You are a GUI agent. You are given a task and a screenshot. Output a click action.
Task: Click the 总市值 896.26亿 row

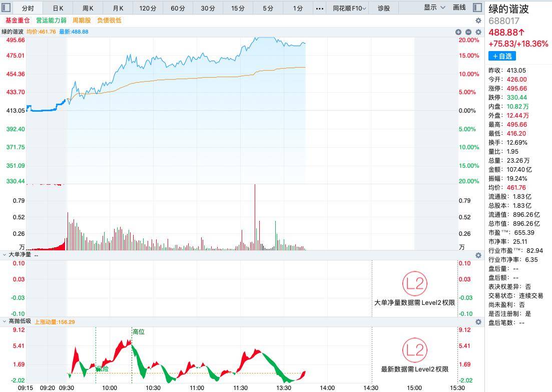pyautogui.click(x=514, y=224)
